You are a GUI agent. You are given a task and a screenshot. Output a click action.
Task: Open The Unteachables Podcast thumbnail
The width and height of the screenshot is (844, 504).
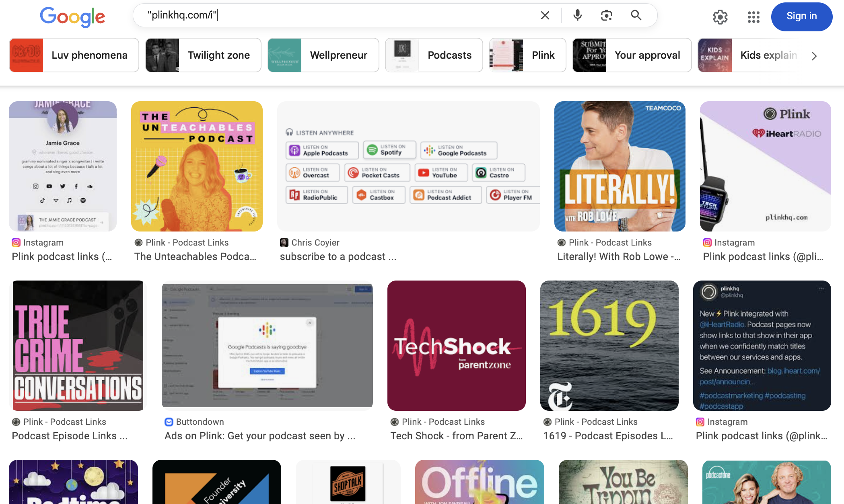point(197,166)
